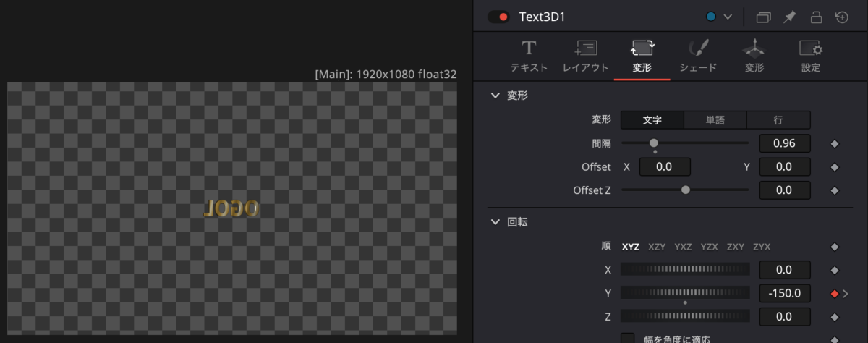The height and width of the screenshot is (343, 868).
Task: Click the versions icon in inspector header
Action: pos(763,17)
